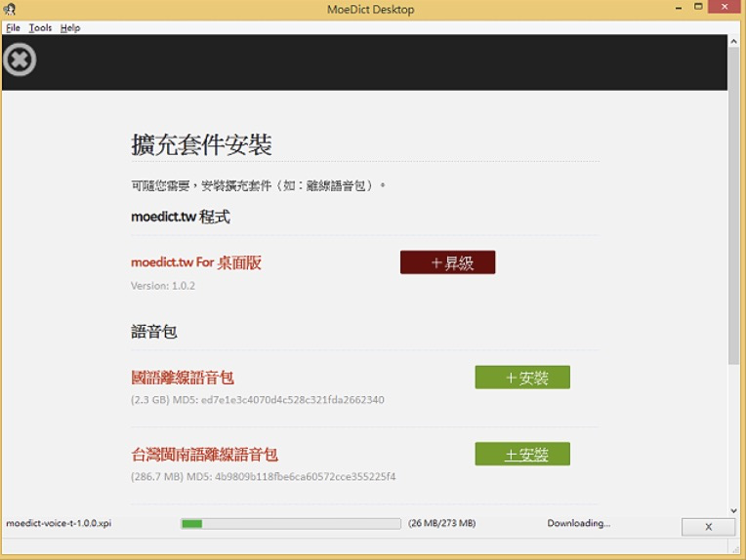The height and width of the screenshot is (560, 746).
Task: Maximize the MoeDict Desktop window
Action: click(698, 7)
